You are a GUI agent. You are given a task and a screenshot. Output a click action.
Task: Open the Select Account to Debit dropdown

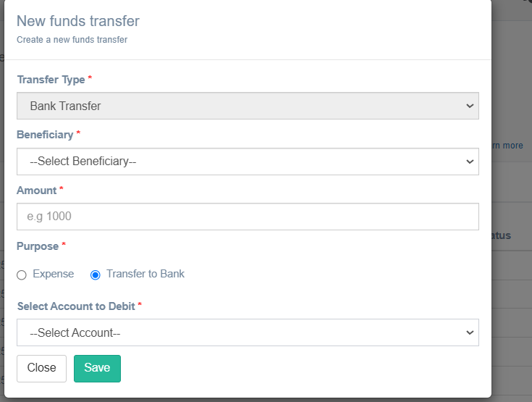247,332
